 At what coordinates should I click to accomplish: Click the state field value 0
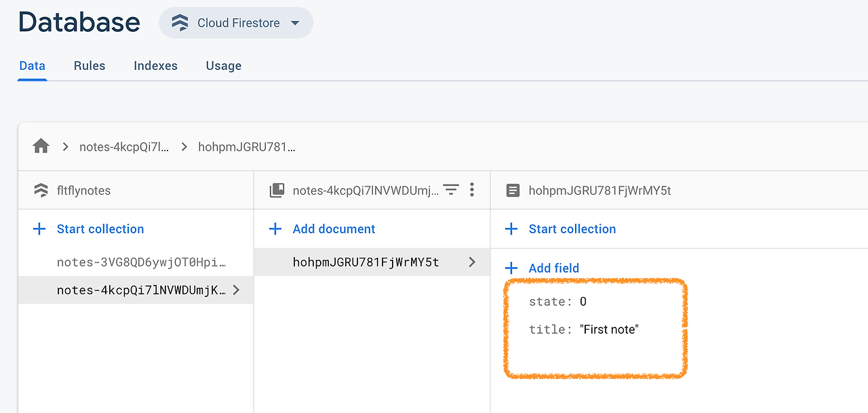click(583, 302)
